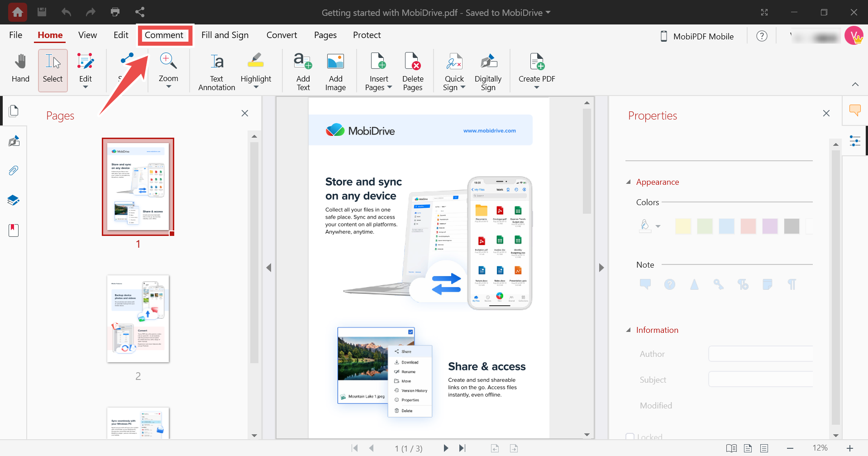Open the Create PDF dropdown arrow

coord(537,87)
